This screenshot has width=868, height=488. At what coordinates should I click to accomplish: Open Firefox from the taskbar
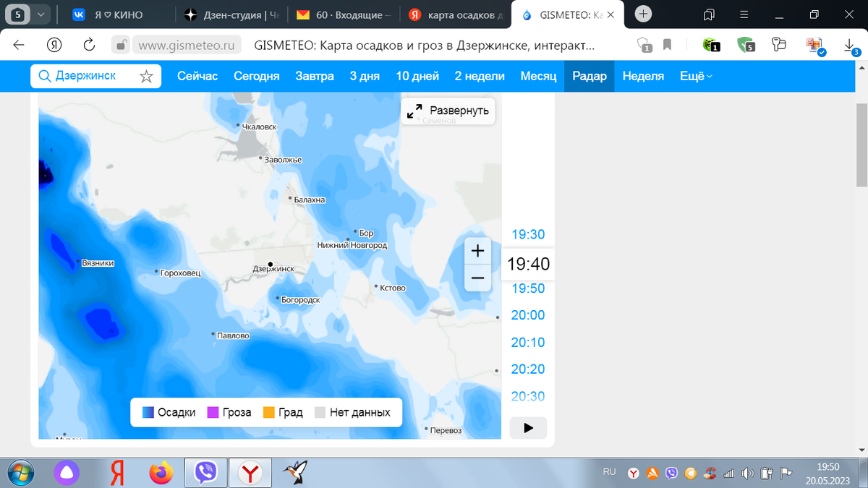click(161, 474)
